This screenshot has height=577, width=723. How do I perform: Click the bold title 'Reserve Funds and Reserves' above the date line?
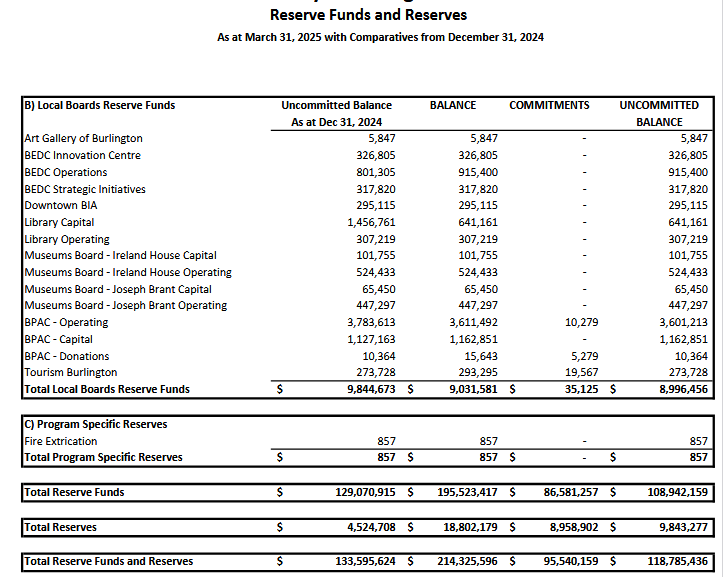click(368, 15)
